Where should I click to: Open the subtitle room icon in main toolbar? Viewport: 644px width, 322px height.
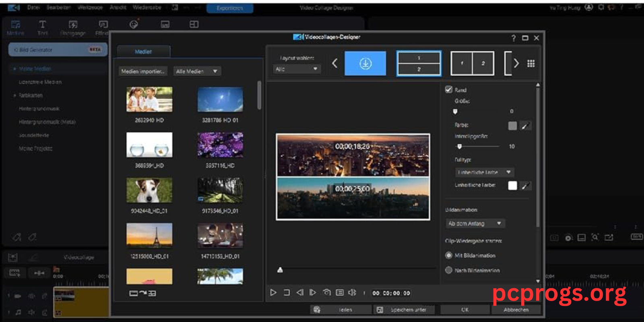(x=165, y=25)
